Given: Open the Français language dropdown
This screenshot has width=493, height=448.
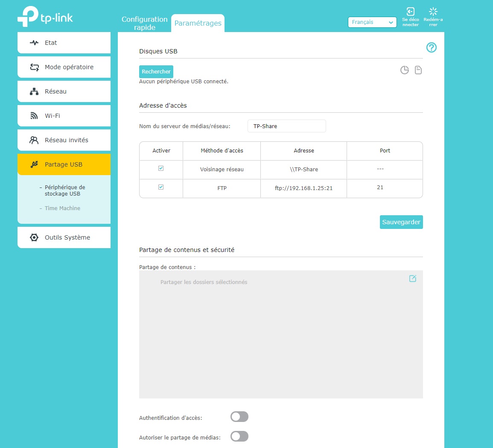Looking at the screenshot, I should [x=372, y=22].
